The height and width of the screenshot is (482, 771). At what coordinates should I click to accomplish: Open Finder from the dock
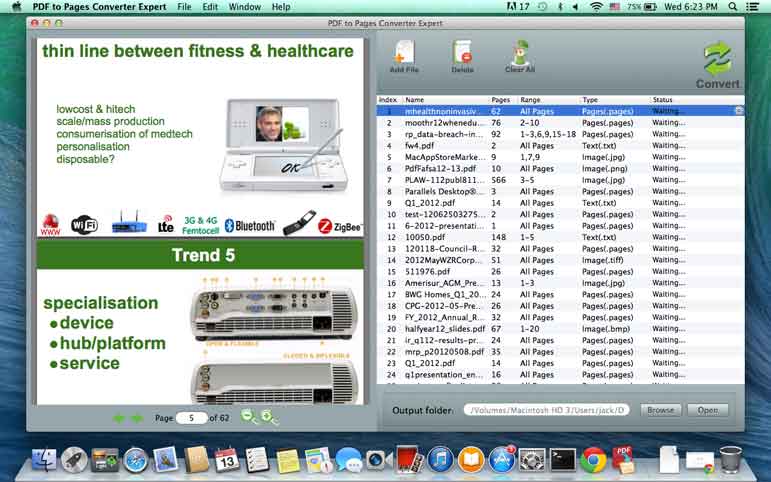(44, 460)
